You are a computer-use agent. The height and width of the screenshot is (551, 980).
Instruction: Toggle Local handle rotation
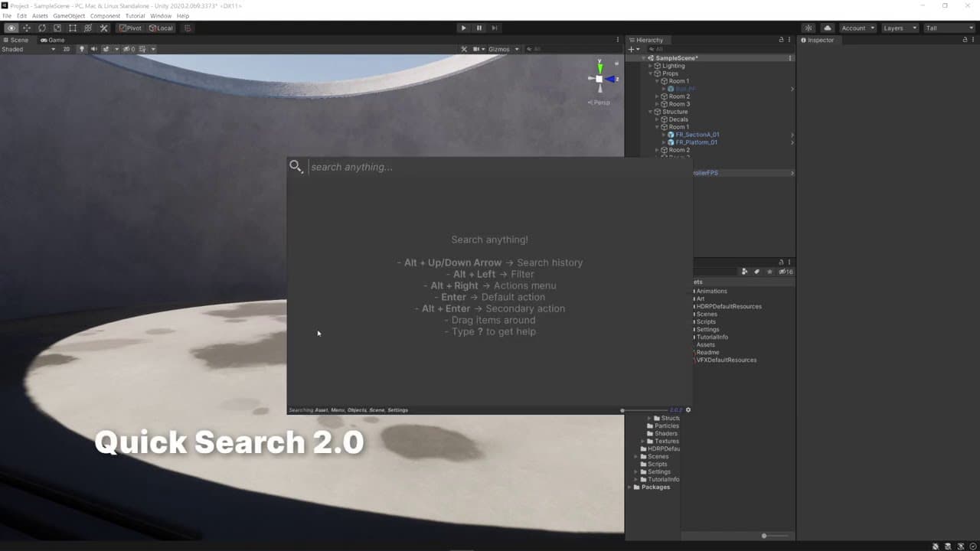(161, 28)
